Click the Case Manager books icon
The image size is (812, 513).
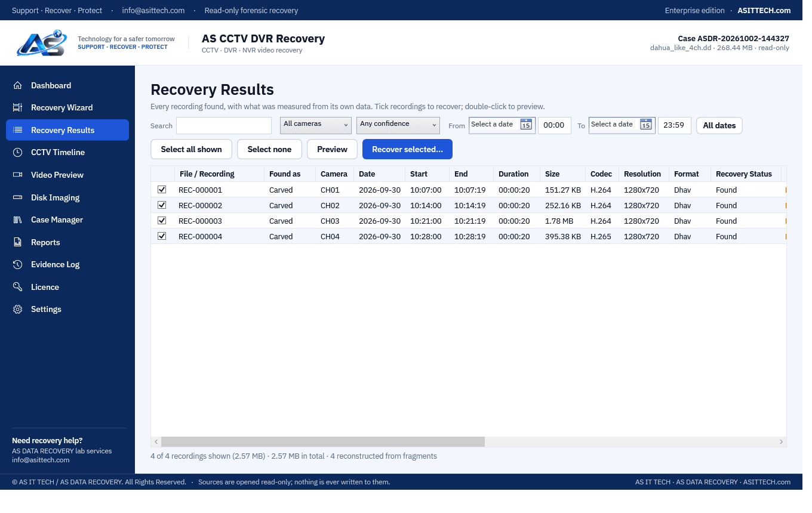pos(18,220)
